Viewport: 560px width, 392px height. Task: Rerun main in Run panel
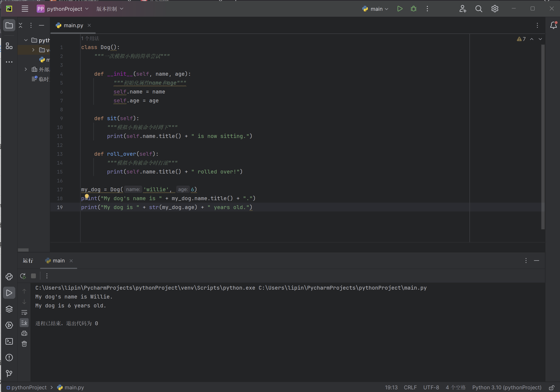23,276
